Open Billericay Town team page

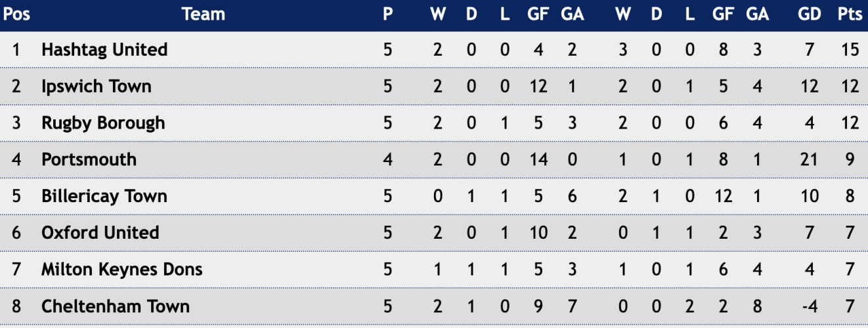click(104, 196)
